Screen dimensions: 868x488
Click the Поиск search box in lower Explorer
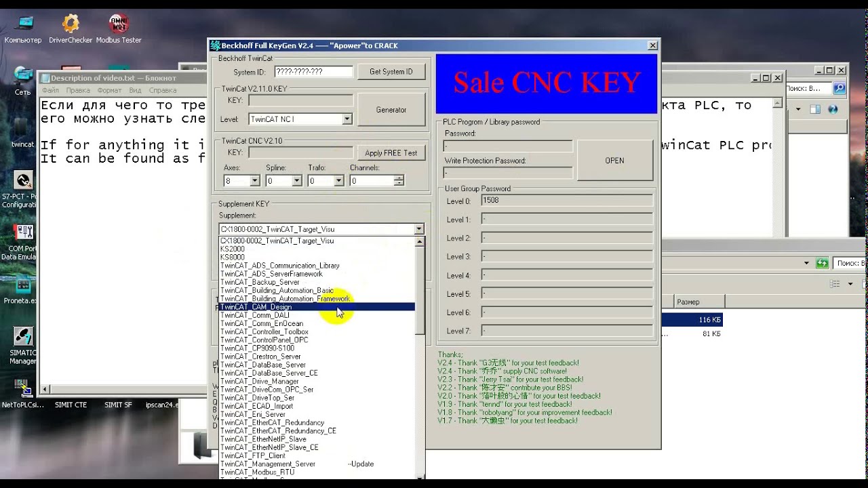click(x=850, y=263)
